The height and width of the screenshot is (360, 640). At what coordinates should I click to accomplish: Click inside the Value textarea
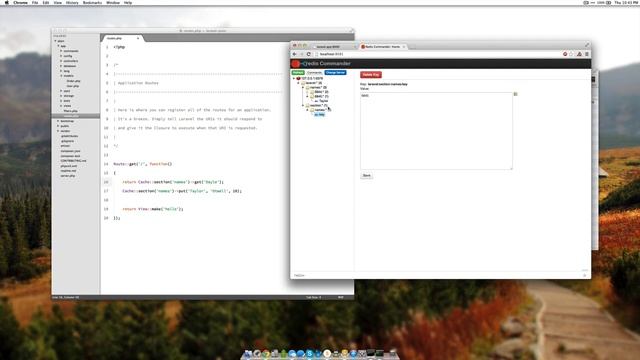[x=436, y=131]
